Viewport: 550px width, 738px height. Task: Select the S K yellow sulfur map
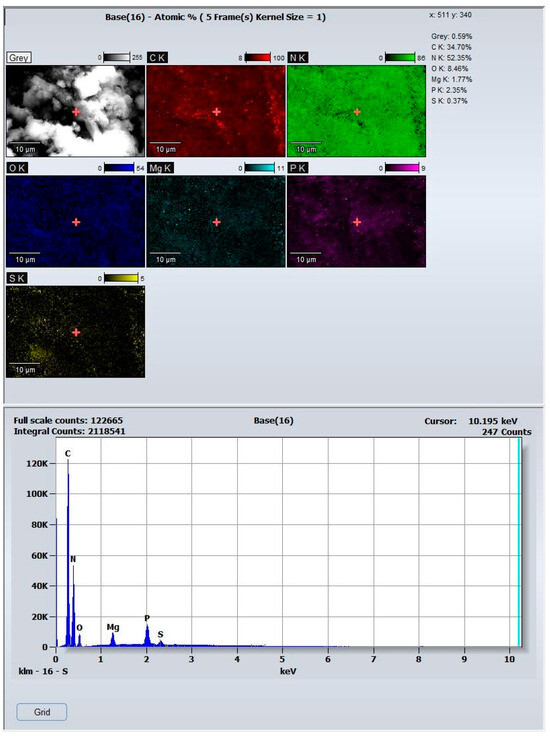coord(75,331)
